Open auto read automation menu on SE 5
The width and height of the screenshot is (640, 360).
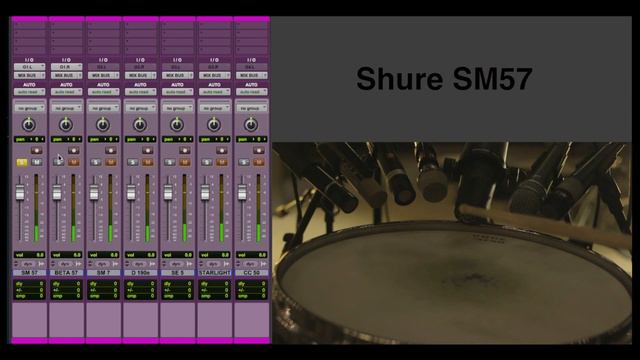pyautogui.click(x=178, y=92)
